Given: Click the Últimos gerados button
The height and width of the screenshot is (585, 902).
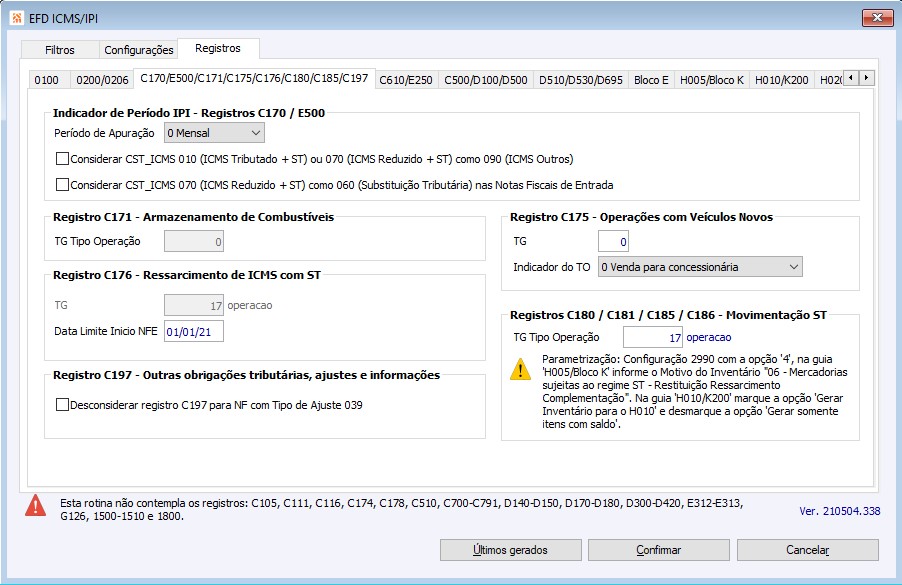Looking at the screenshot, I should pyautogui.click(x=511, y=550).
